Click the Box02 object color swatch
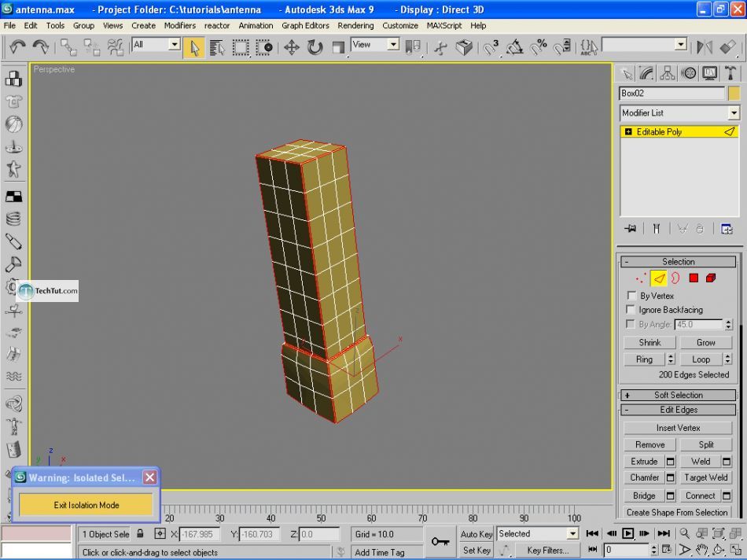Viewport: 747px width, 560px height. 734,94
